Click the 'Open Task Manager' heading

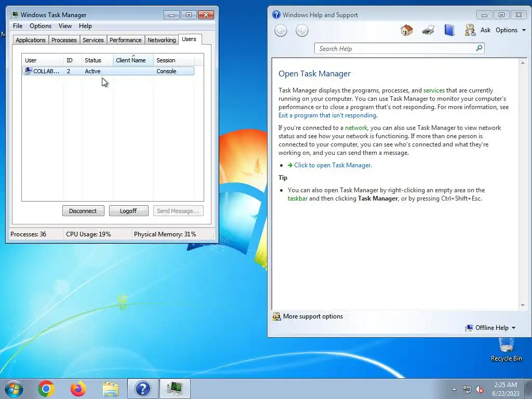pos(314,74)
